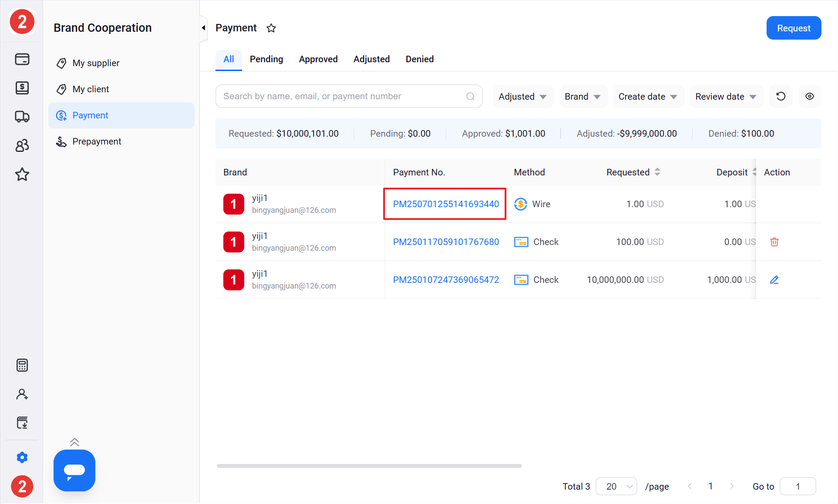The width and height of the screenshot is (838, 504).
Task: Collapse the Brand Cooperation side panel
Action: (x=203, y=28)
